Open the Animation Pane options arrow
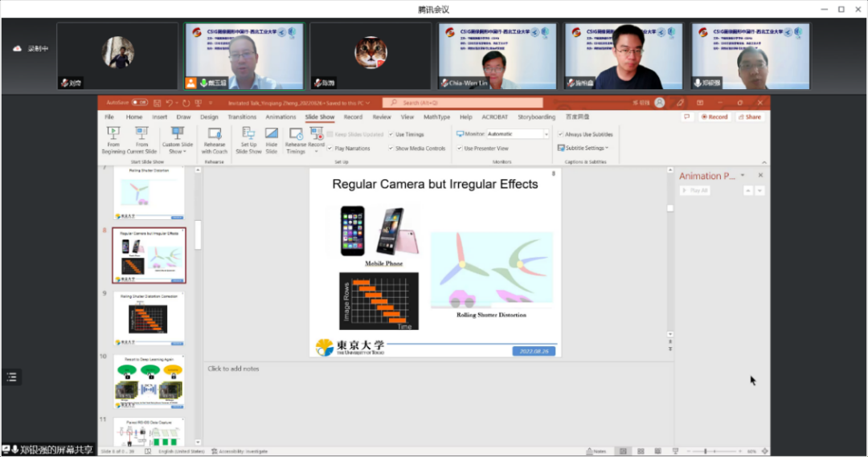Screen dimensions: 868x457 (x=743, y=175)
